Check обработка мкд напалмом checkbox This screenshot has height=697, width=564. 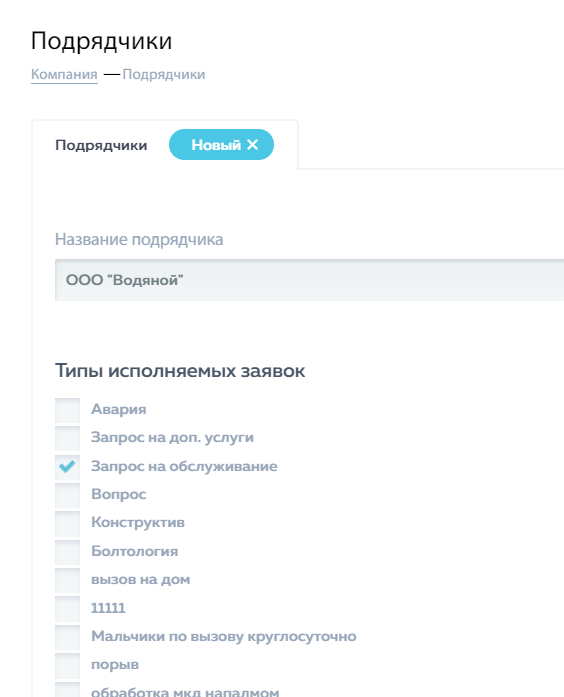(68, 690)
